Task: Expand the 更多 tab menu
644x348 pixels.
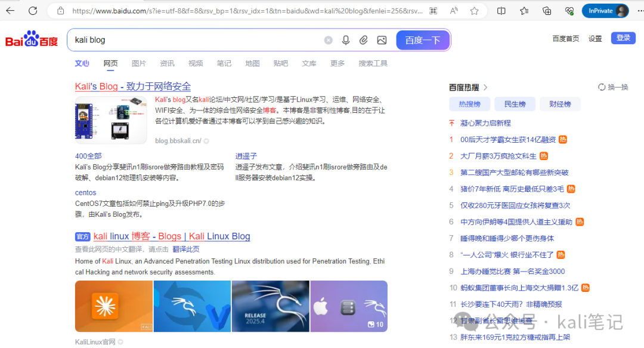Action: (x=338, y=63)
